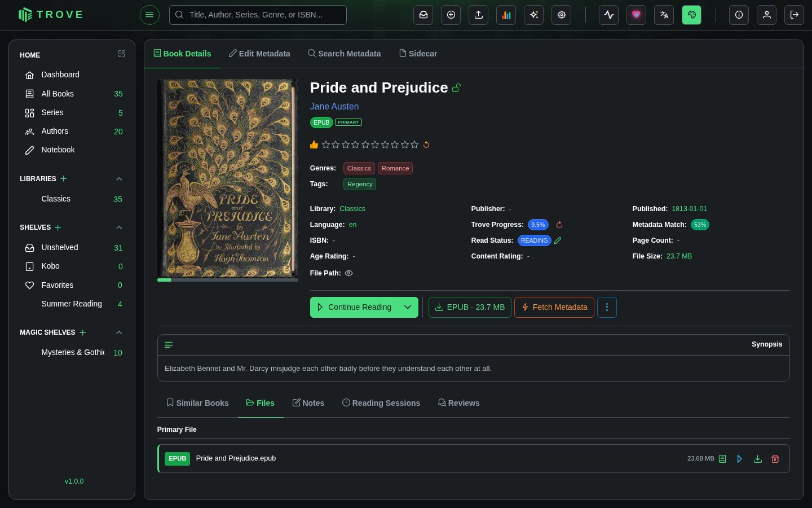Click the Fetch Metadata button

554,307
